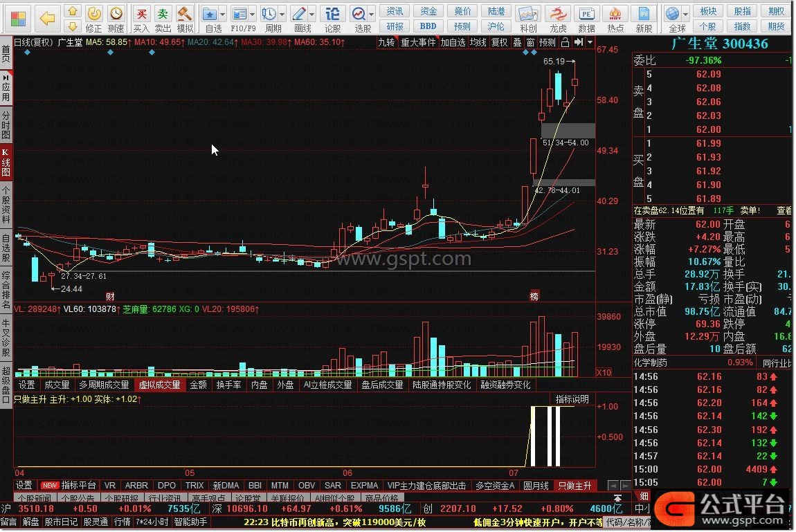Open the chart toolbar dropdown arrow
The image size is (796, 532).
(590, 43)
